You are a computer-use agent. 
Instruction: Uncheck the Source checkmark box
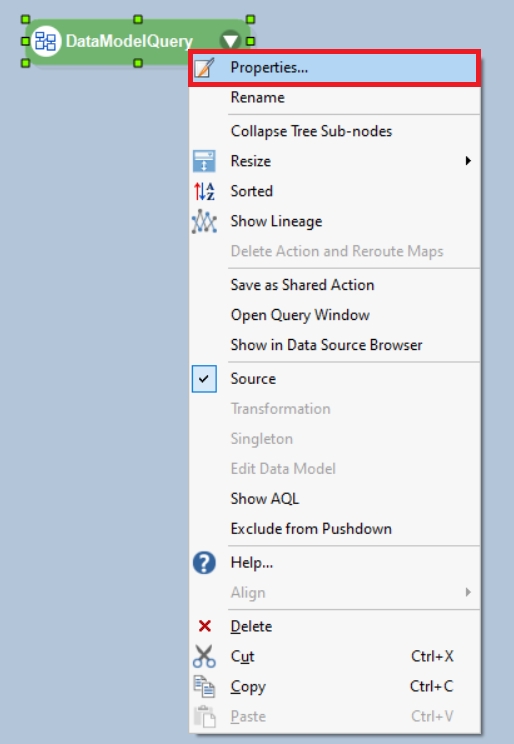point(204,379)
